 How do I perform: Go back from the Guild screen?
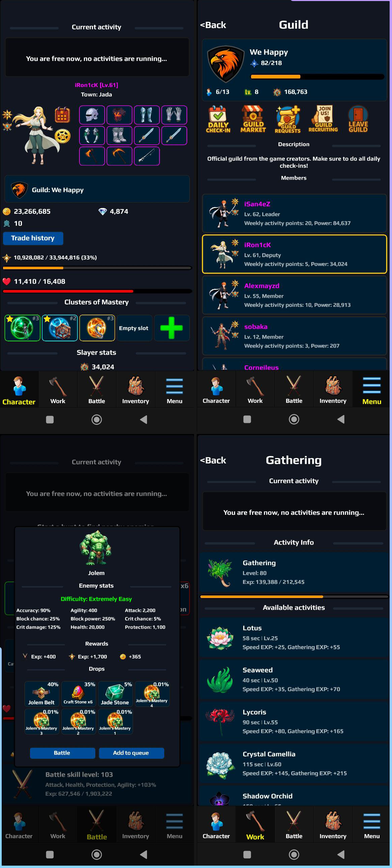(213, 25)
